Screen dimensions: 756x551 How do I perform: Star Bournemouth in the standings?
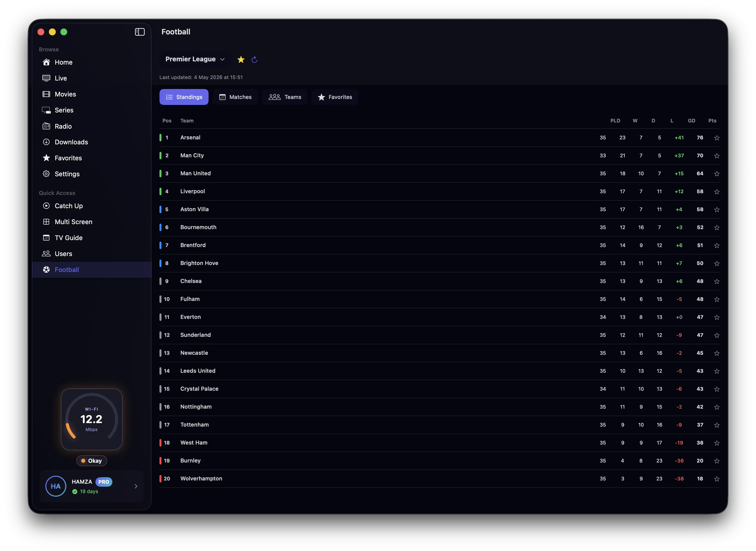[x=717, y=227]
